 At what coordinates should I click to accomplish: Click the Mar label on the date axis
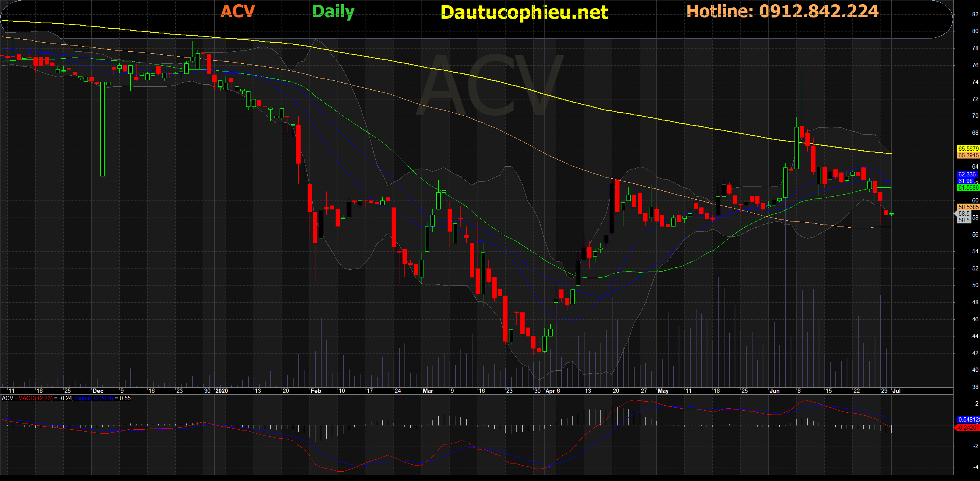click(428, 391)
